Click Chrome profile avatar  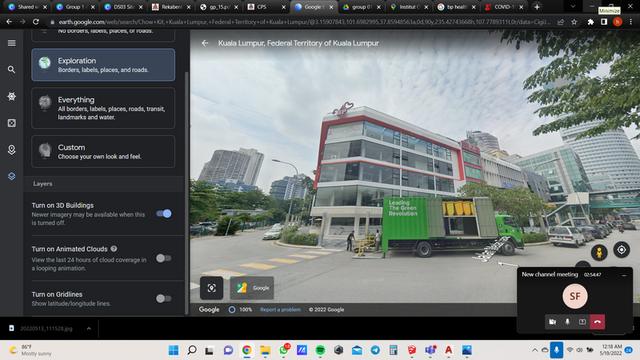(x=617, y=22)
